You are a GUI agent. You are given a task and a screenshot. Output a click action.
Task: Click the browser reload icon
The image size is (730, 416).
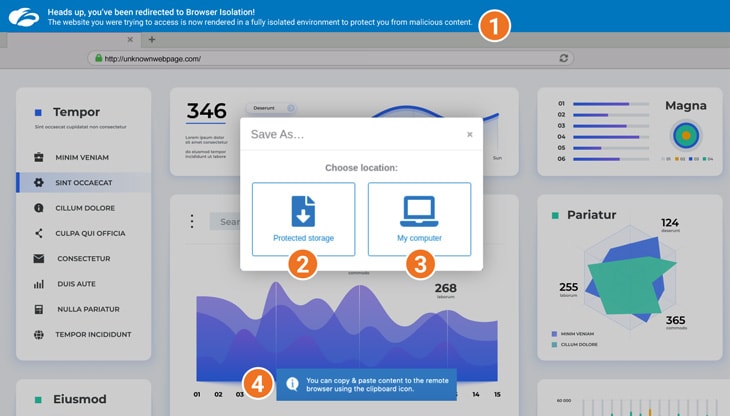(564, 58)
